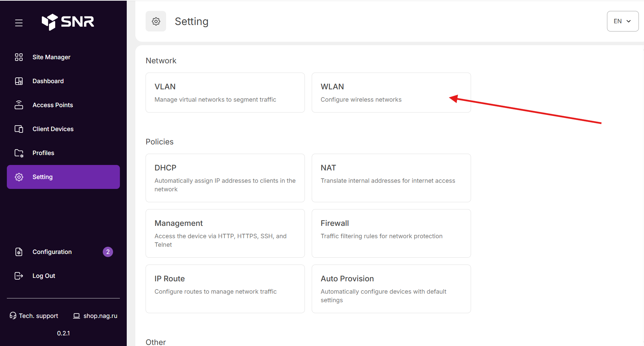Image resolution: width=644 pixels, height=346 pixels.
Task: Click the Setting page title text
Action: pos(191,21)
